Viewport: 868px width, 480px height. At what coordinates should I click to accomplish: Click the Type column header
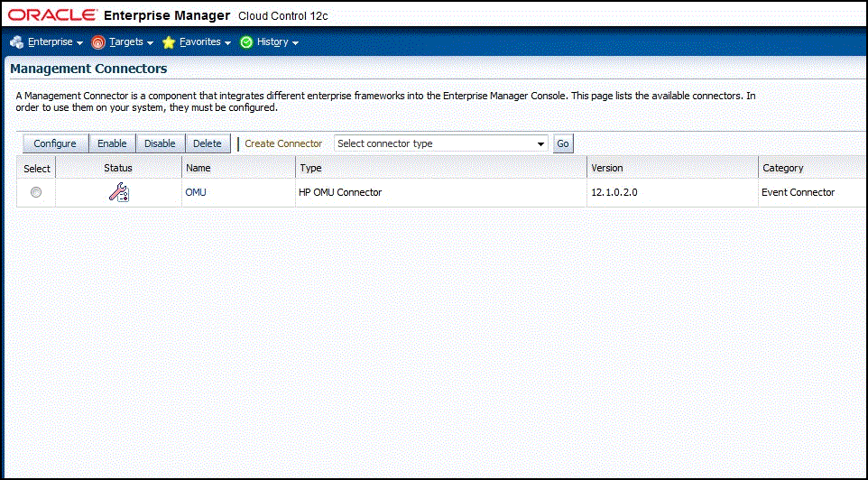[441, 168]
